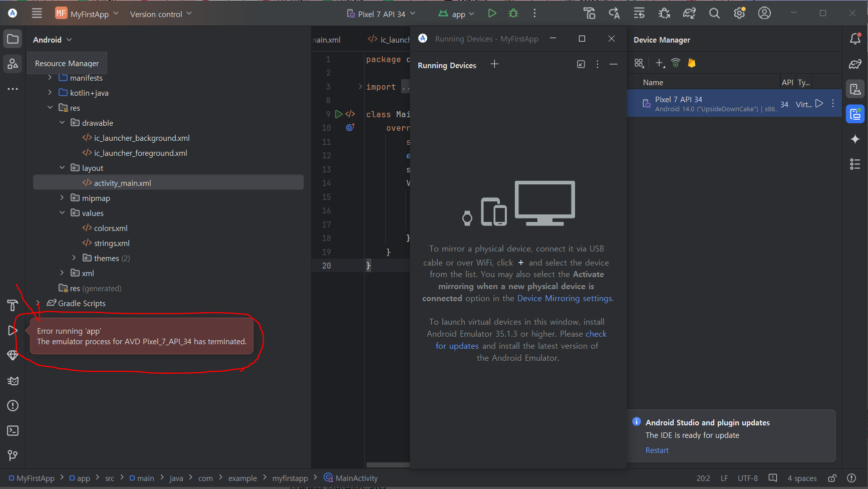Viewport: 868px width, 489px height.
Task: Open the more actions menu in the top toolbar
Action: click(534, 14)
